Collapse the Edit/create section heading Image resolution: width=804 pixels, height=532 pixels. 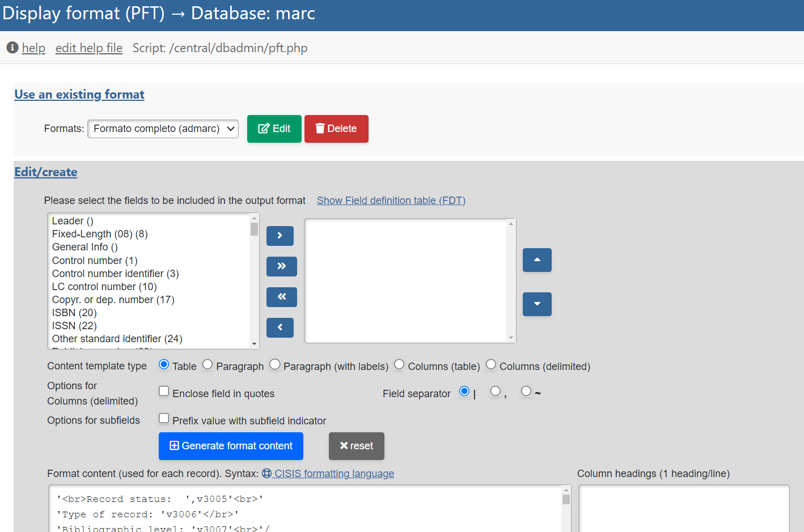46,172
